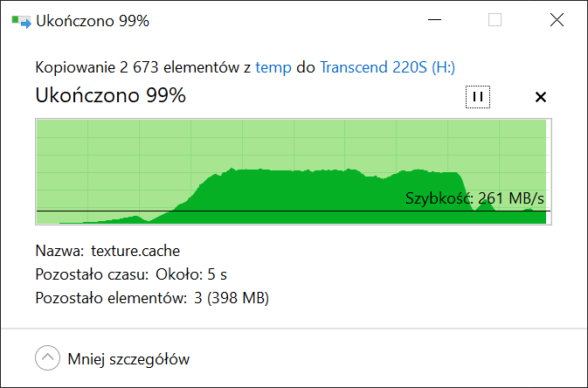Screen dimensions: 588x388
Task: Minimize the copy progress window
Action: [433, 20]
